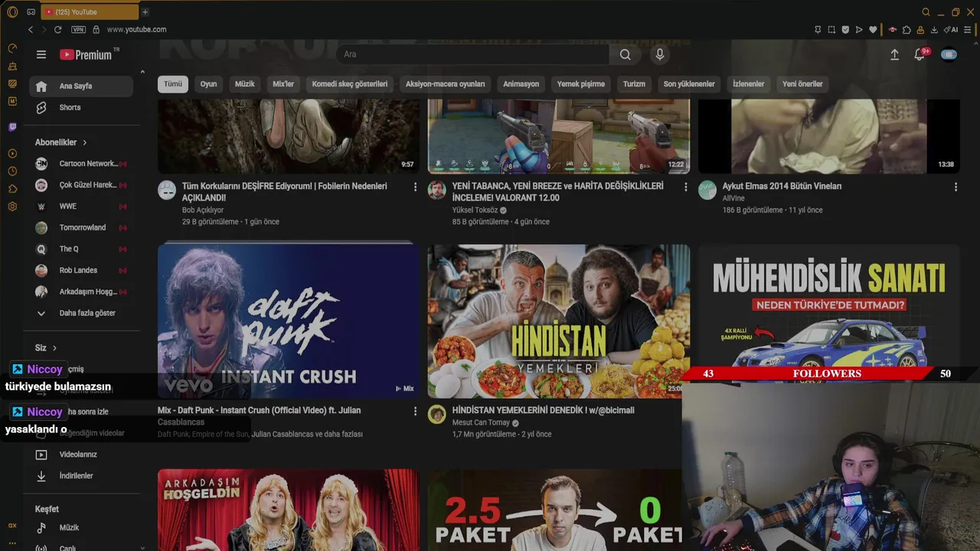Play the Daft Punk Instant Crush thumbnail
This screenshot has height=551, width=980.
289,321
